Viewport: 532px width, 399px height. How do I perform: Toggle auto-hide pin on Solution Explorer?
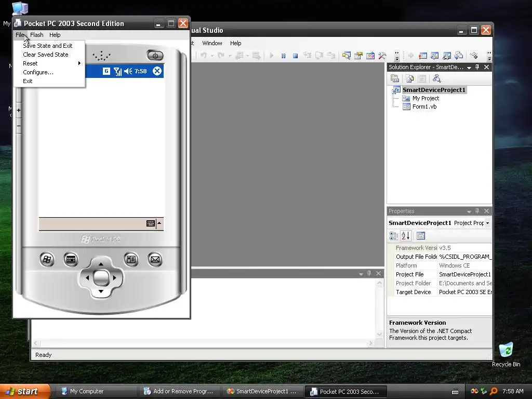coord(477,67)
